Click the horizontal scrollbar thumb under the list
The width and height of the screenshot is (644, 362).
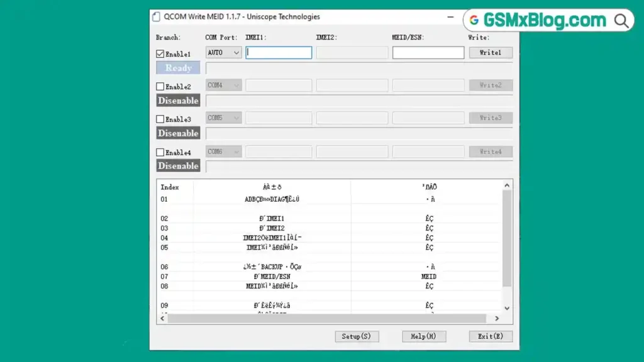[x=327, y=319]
